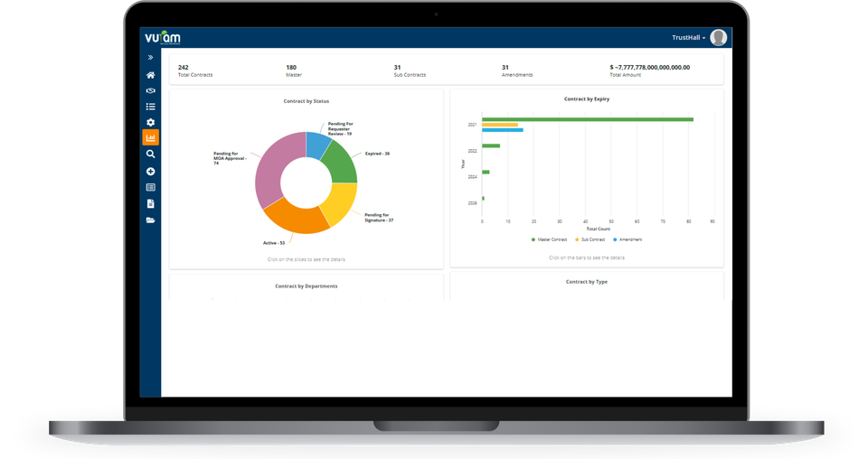Click the 242 Total Contracts stat
868x459 pixels.
click(x=195, y=70)
